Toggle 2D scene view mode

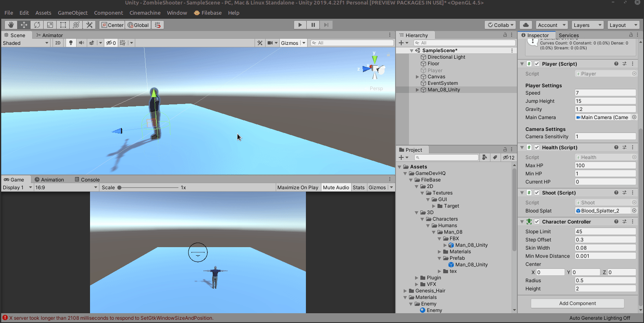pos(58,43)
